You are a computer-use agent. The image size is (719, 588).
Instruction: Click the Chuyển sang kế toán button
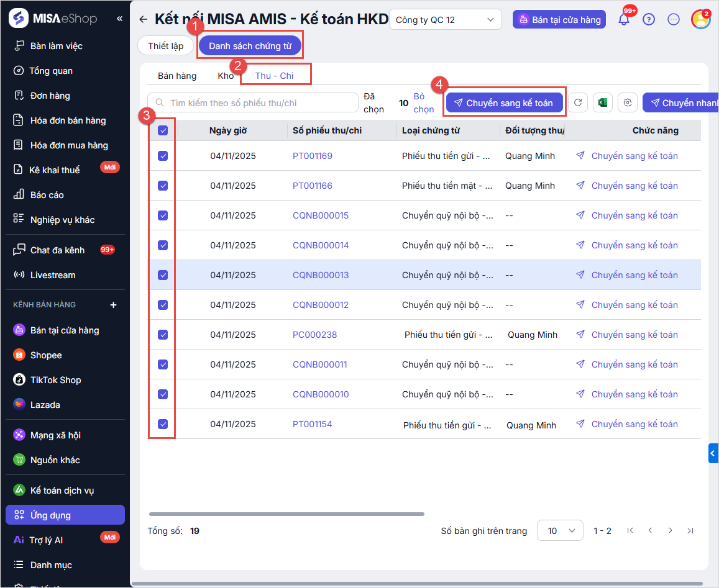(504, 103)
